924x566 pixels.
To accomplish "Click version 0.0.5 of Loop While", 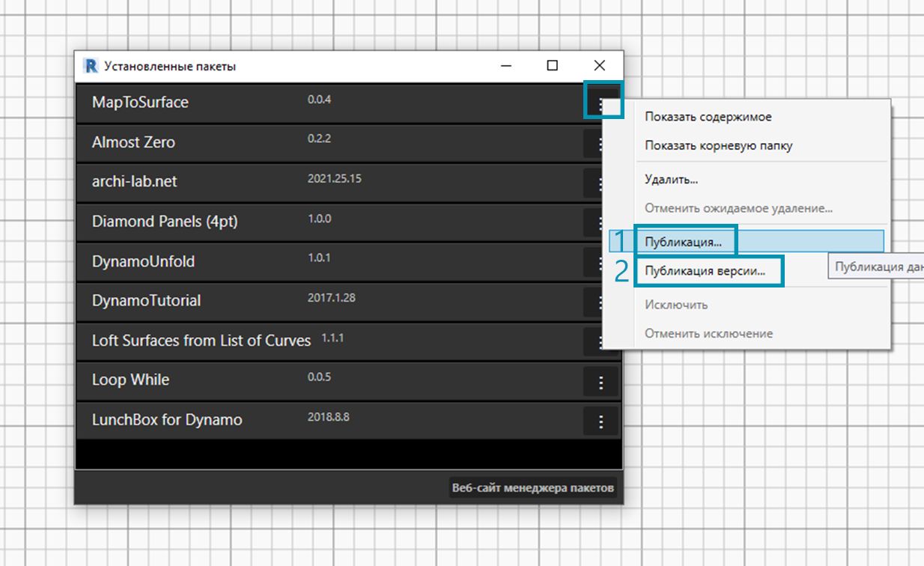I will [x=319, y=377].
